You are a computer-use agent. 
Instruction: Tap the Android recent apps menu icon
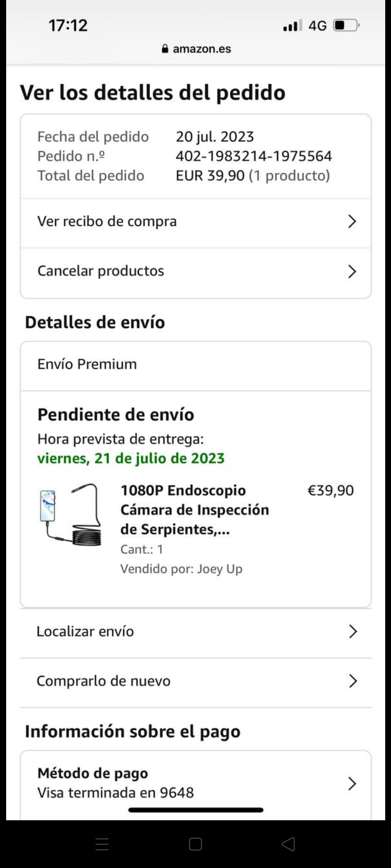click(102, 844)
